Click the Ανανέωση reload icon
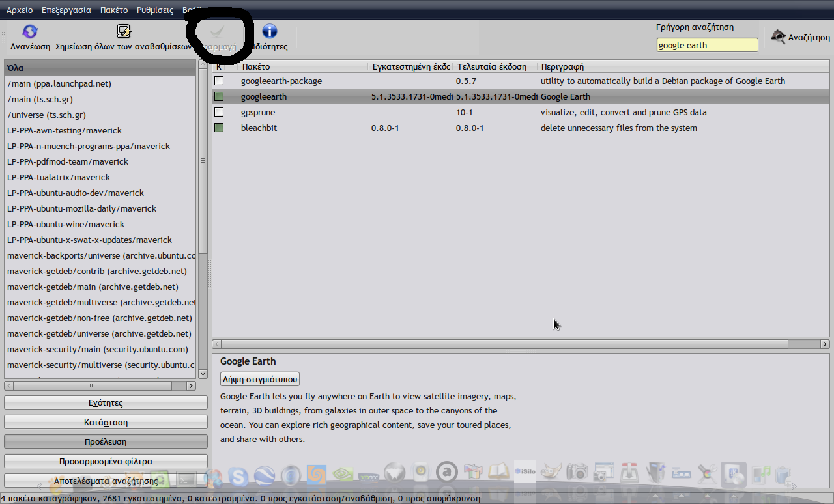The image size is (834, 504). pos(30,31)
